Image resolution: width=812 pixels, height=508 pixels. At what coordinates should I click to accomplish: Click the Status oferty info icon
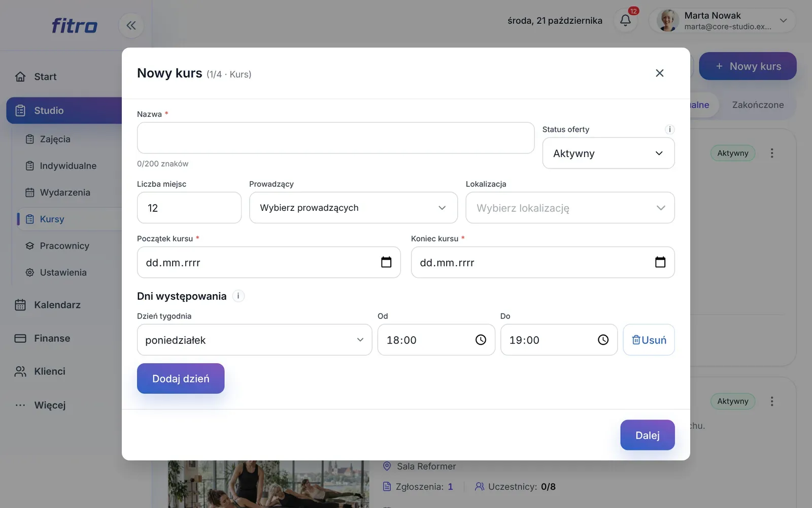point(669,129)
